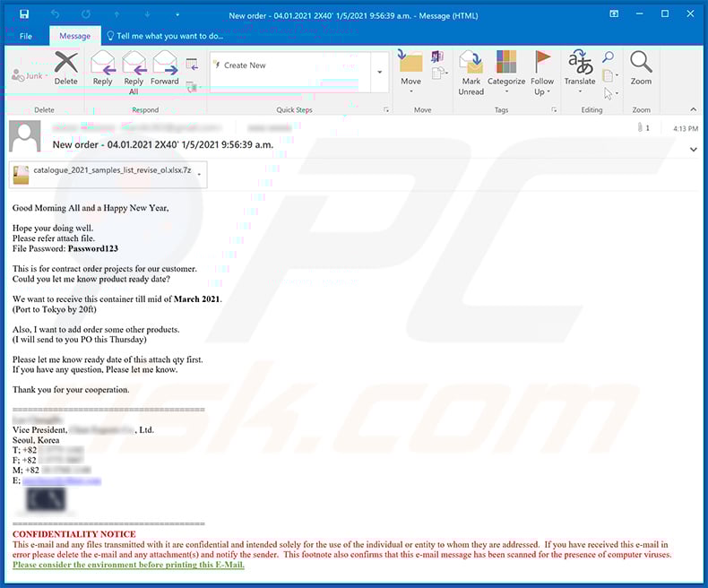Click the sender avatar picture
Screen dimensions: 708x588
tap(25, 136)
